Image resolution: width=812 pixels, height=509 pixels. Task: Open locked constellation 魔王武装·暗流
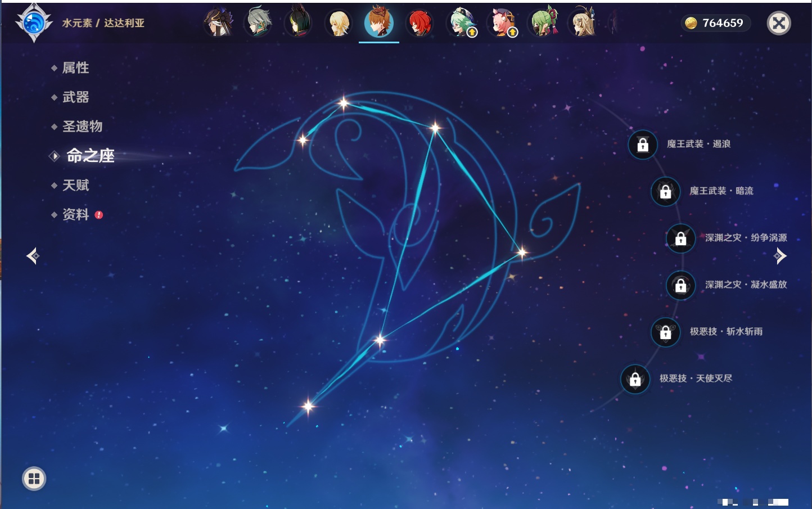tap(665, 191)
